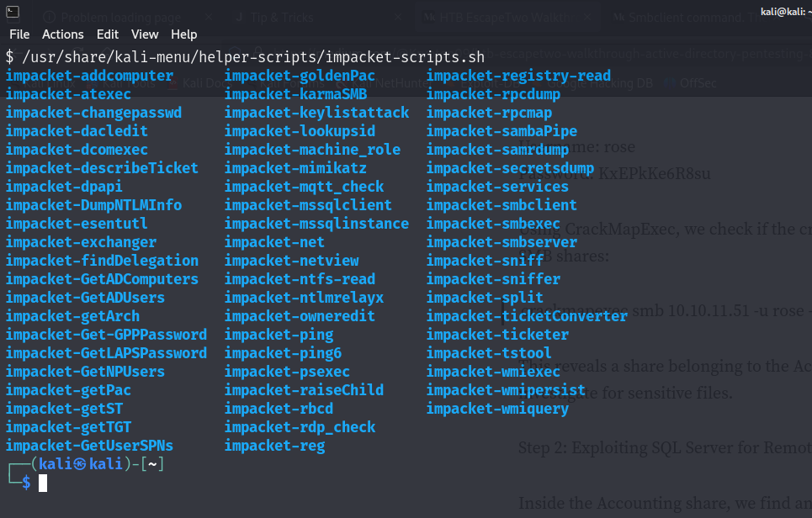Viewport: 812px width, 518px height.
Task: Click the 'impacket-owneredit' entry
Action: click(300, 316)
